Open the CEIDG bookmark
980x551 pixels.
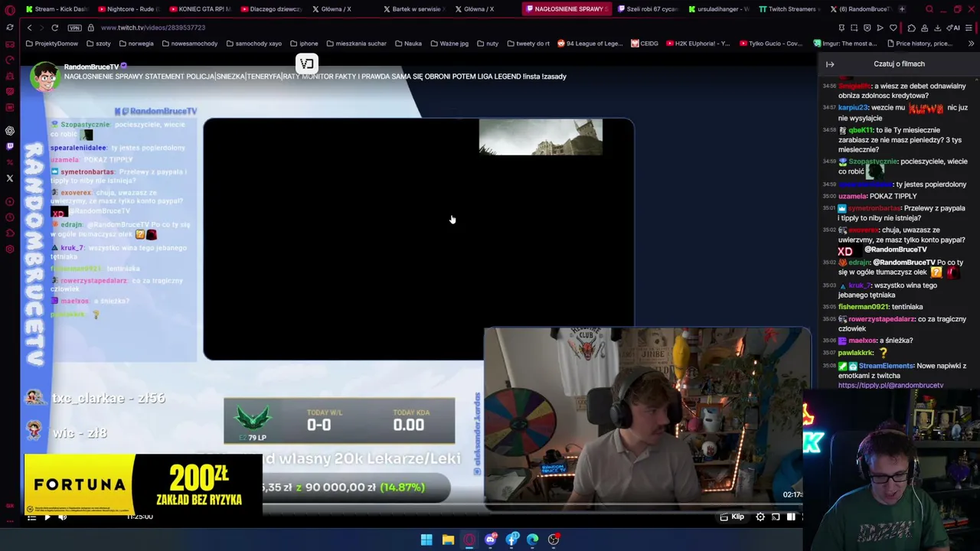(644, 44)
